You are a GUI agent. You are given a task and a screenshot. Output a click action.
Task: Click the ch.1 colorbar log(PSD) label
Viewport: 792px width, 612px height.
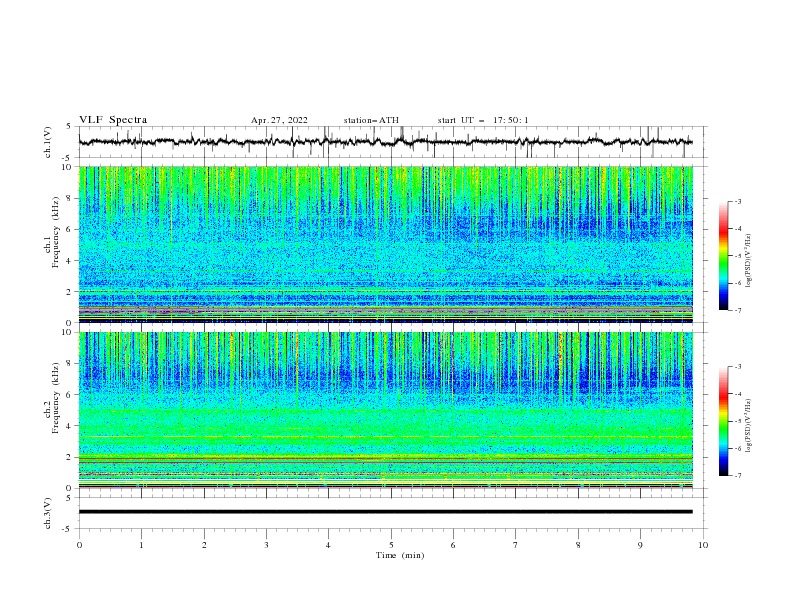tap(750, 261)
